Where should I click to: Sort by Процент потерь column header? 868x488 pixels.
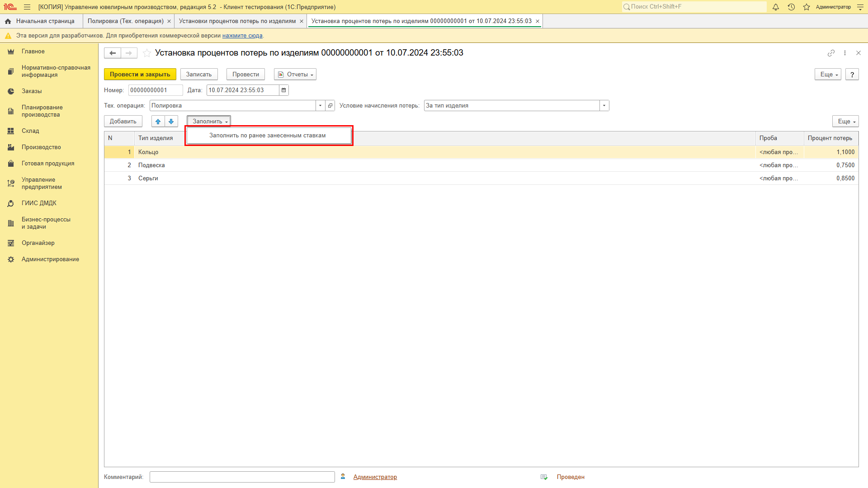click(x=831, y=138)
